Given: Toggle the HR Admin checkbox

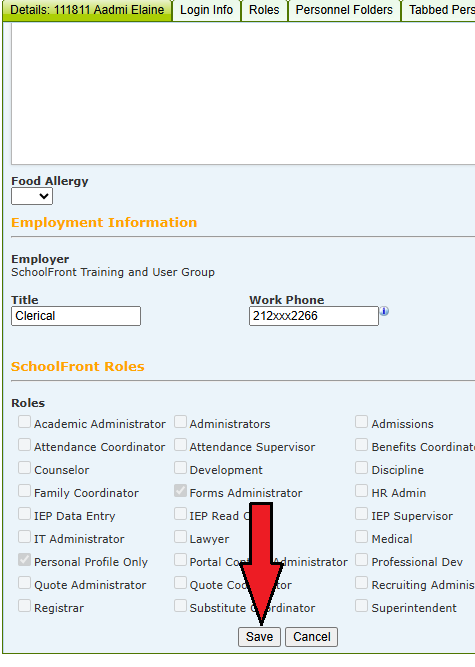Looking at the screenshot, I should [x=361, y=491].
